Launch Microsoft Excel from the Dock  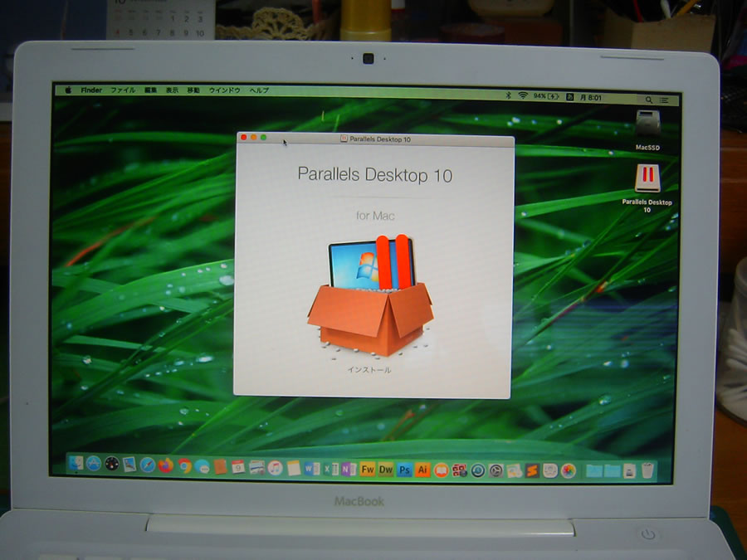tap(330, 469)
